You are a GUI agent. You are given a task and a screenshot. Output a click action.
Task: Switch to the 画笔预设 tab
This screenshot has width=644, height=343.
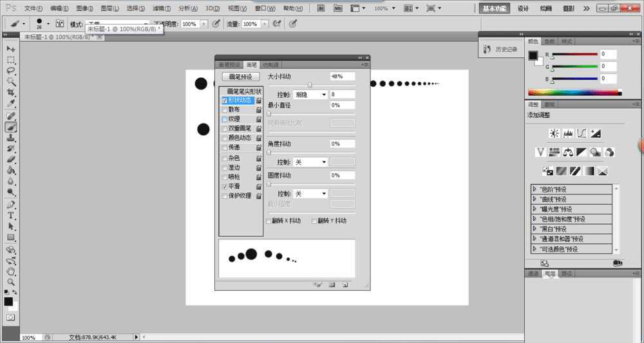point(229,65)
